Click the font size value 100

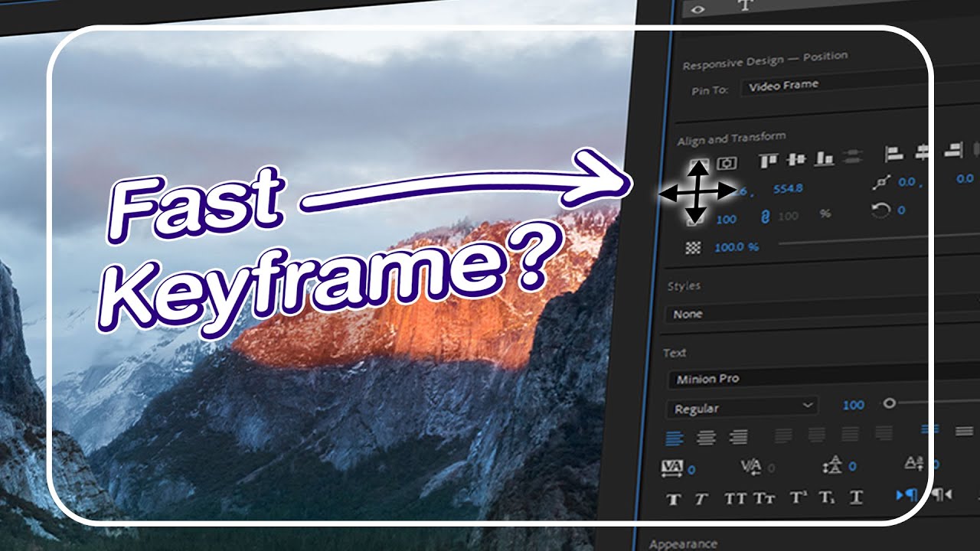(x=853, y=405)
